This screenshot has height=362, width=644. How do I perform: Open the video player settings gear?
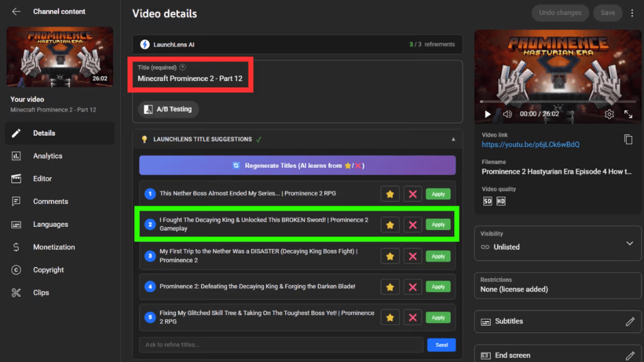pos(609,114)
